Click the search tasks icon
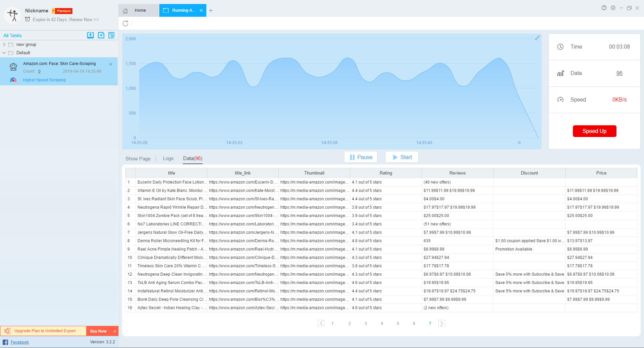 coord(112,35)
